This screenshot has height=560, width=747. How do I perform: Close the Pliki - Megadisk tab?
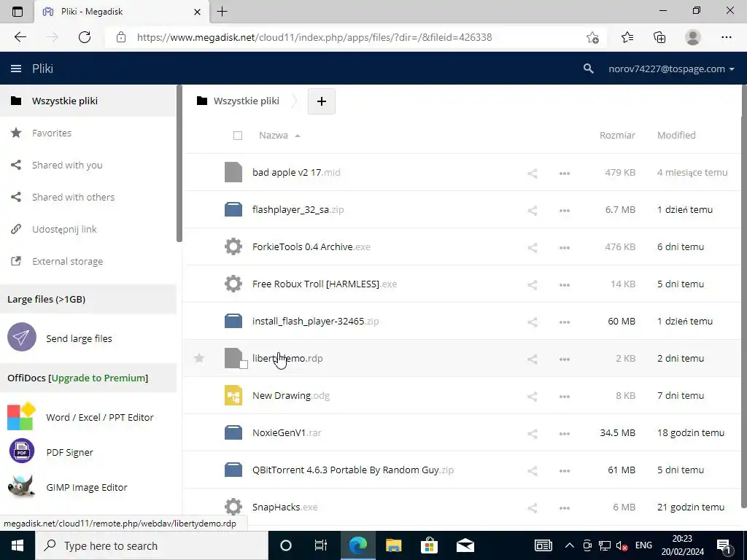click(x=197, y=12)
